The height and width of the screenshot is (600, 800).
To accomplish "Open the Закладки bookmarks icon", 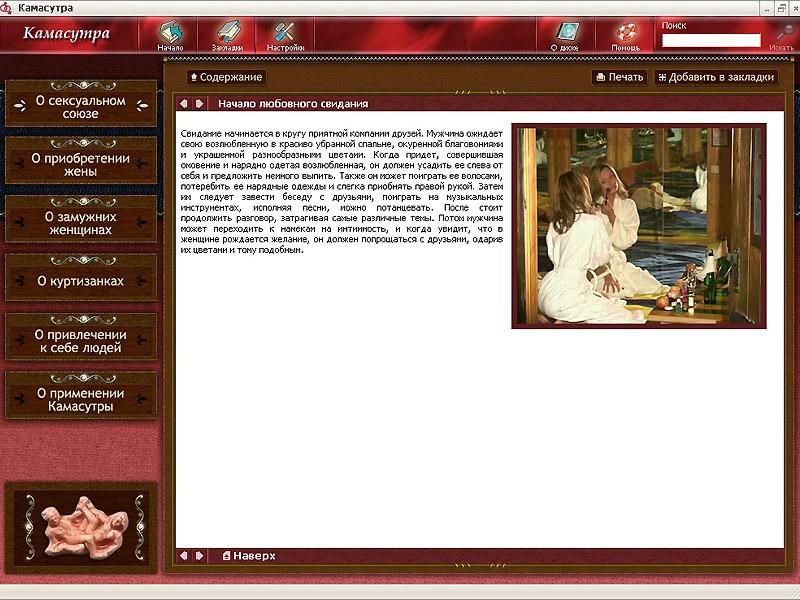I will (227, 33).
